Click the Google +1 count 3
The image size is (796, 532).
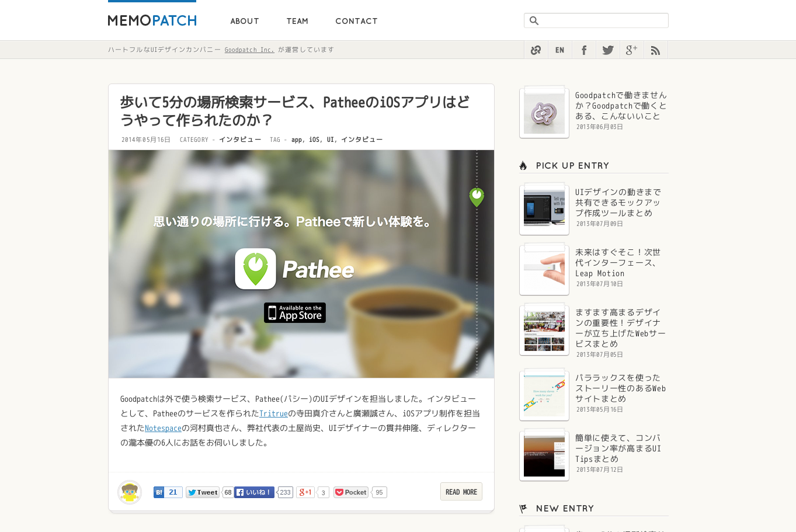[x=324, y=492]
